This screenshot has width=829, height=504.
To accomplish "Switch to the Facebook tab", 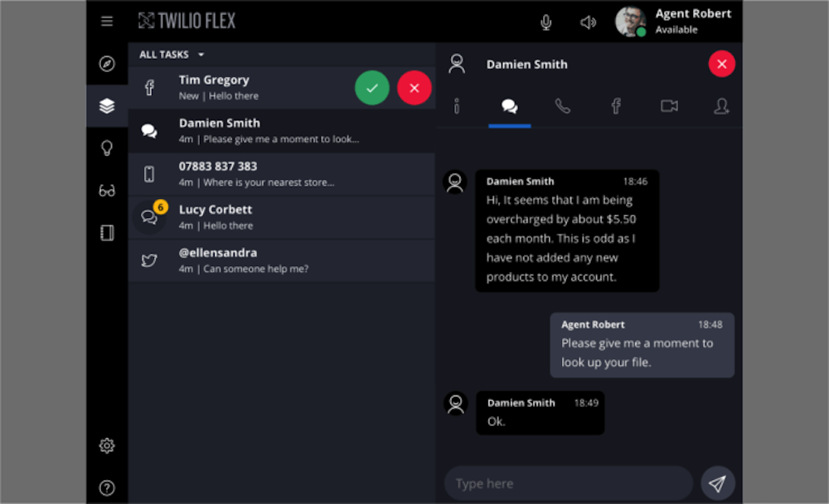I will pos(616,106).
